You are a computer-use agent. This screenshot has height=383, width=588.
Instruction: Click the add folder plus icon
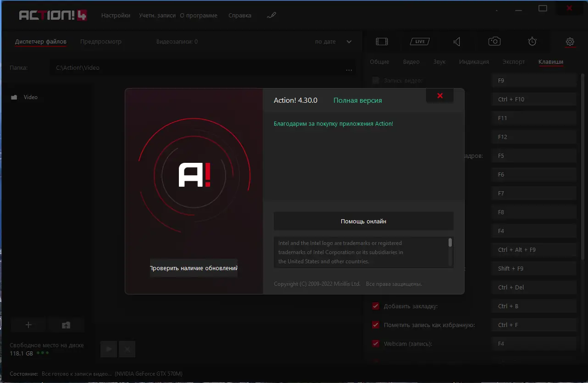click(28, 325)
